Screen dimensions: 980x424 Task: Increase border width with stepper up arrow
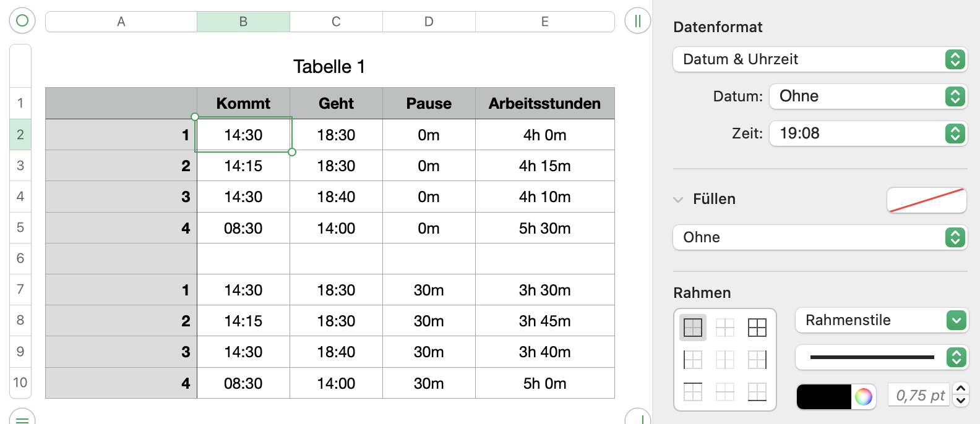point(961,389)
